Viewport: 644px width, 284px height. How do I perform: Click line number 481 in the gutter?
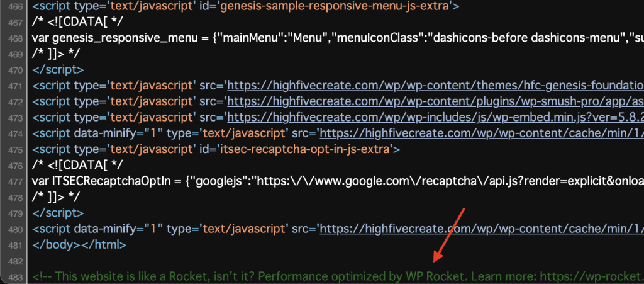[x=15, y=246]
